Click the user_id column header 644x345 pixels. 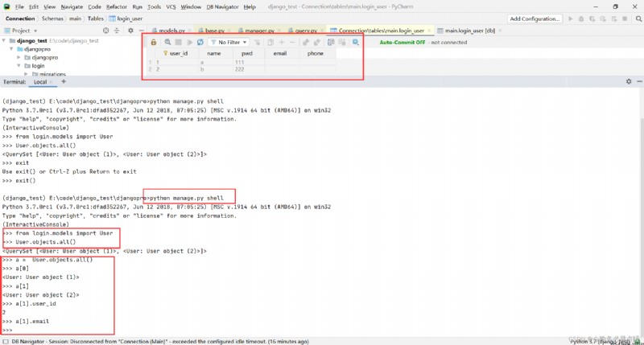click(178, 53)
